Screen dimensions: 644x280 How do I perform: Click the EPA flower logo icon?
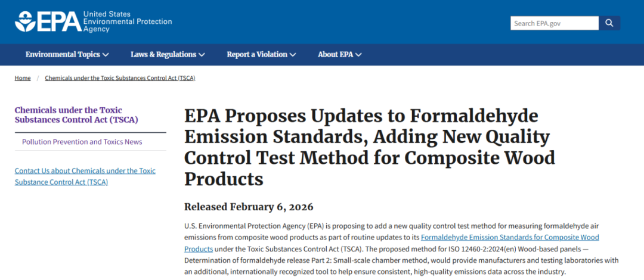pos(26,21)
